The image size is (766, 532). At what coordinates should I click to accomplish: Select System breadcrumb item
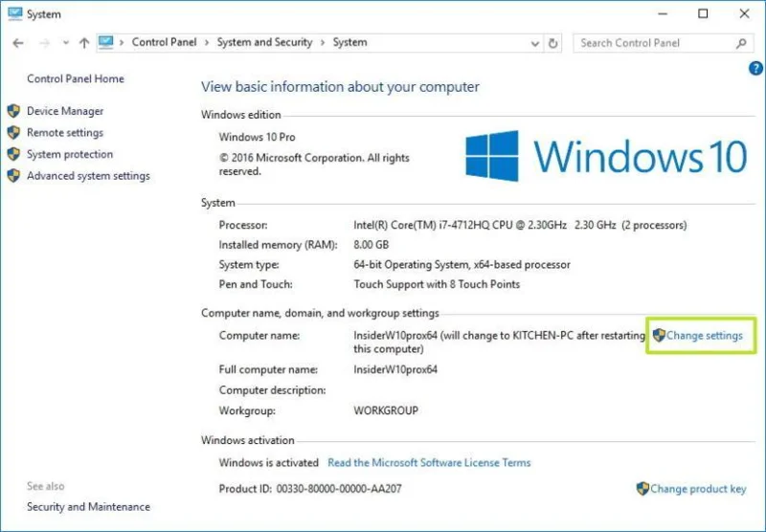click(349, 42)
